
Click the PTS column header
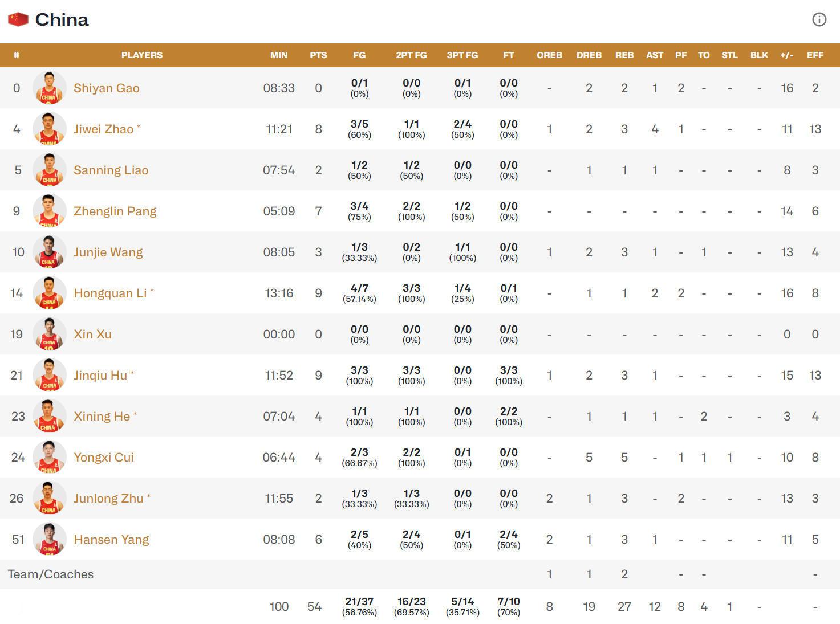[x=318, y=55]
